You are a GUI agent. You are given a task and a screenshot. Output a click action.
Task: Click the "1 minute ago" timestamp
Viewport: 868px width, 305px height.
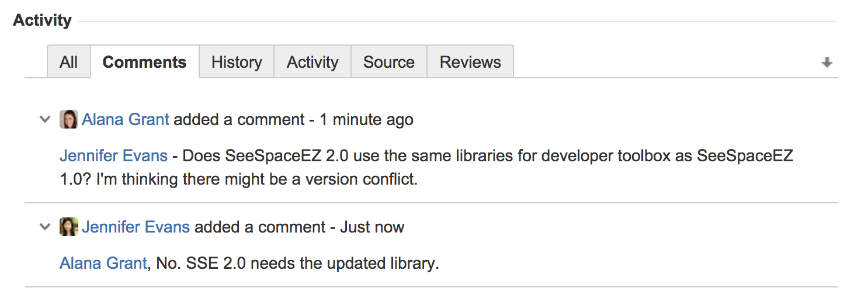pos(366,120)
